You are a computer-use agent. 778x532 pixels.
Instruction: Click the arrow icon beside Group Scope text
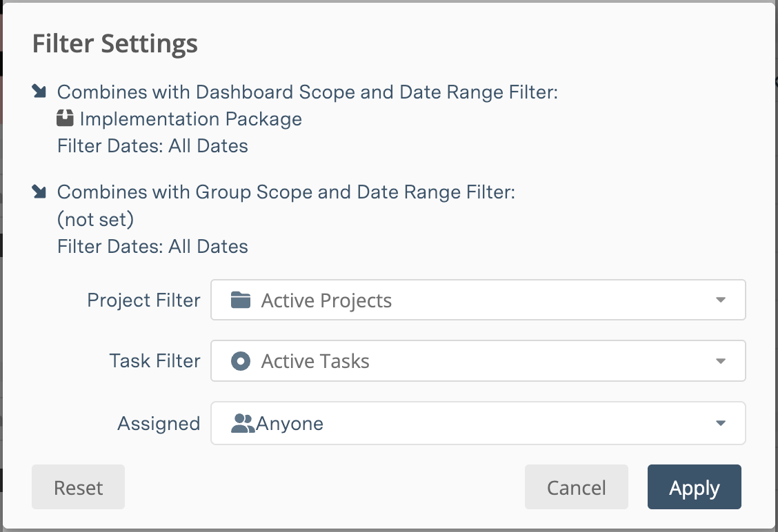[39, 190]
